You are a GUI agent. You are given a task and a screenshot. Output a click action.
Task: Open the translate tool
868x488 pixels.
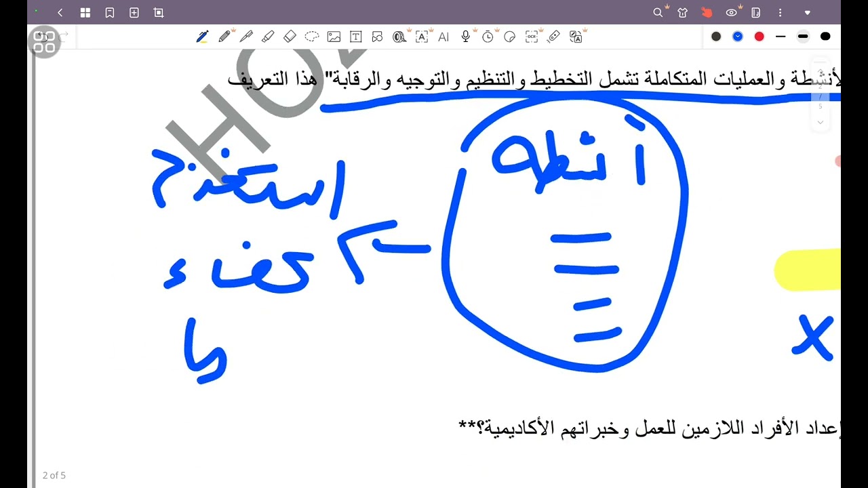(576, 37)
